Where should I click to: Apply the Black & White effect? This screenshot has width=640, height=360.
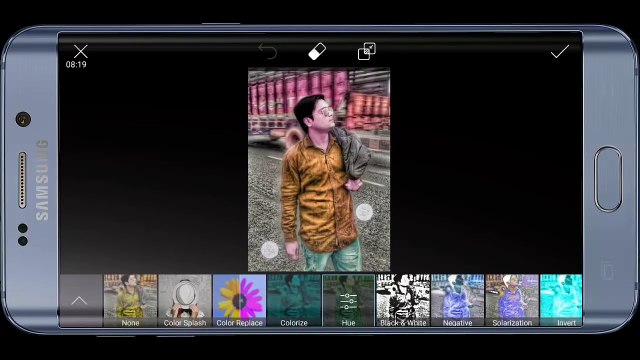(x=403, y=301)
